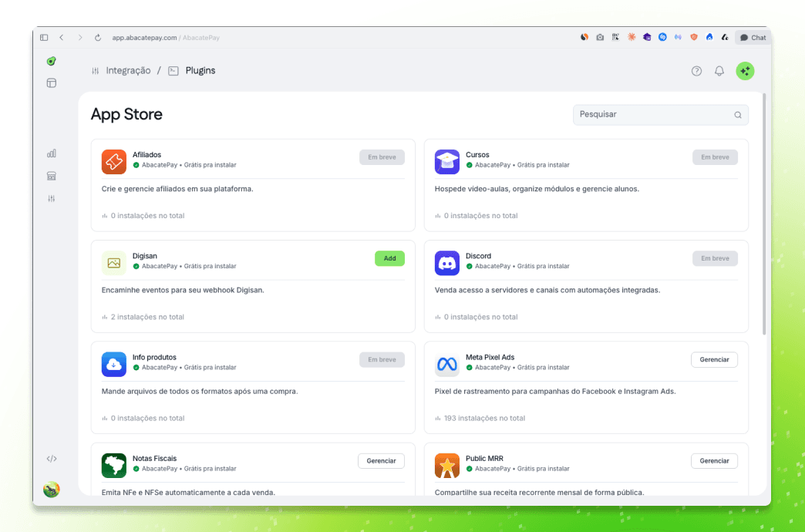Image resolution: width=805 pixels, height=532 pixels.
Task: Click the vertical scrollbar of App Store
Action: 764,214
